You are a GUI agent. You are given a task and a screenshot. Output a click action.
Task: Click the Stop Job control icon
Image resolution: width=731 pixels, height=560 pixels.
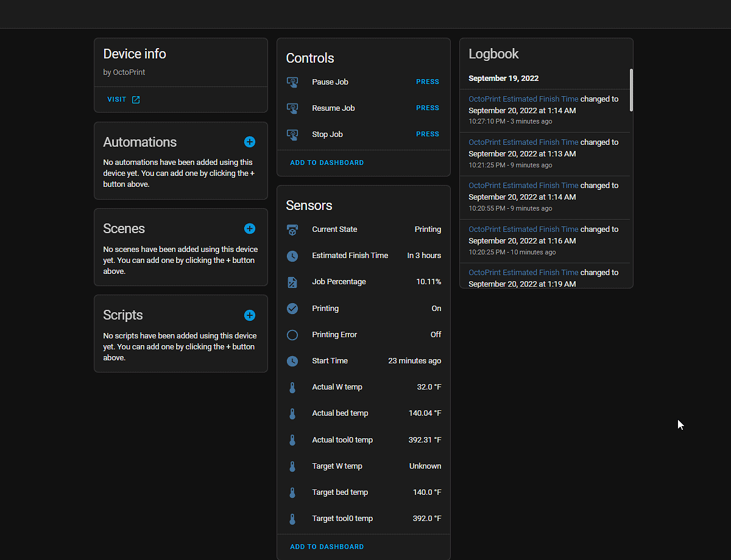292,135
